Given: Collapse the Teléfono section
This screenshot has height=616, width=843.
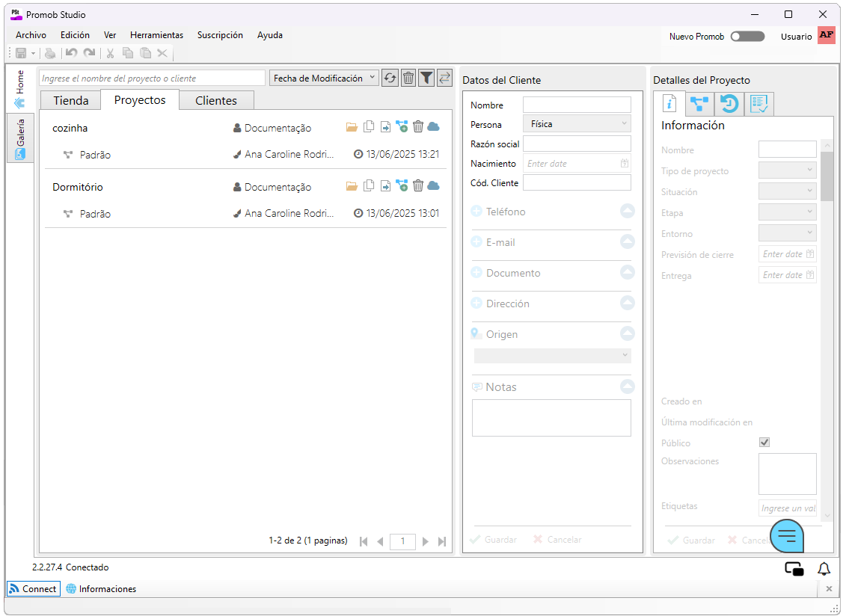Looking at the screenshot, I should click(628, 211).
